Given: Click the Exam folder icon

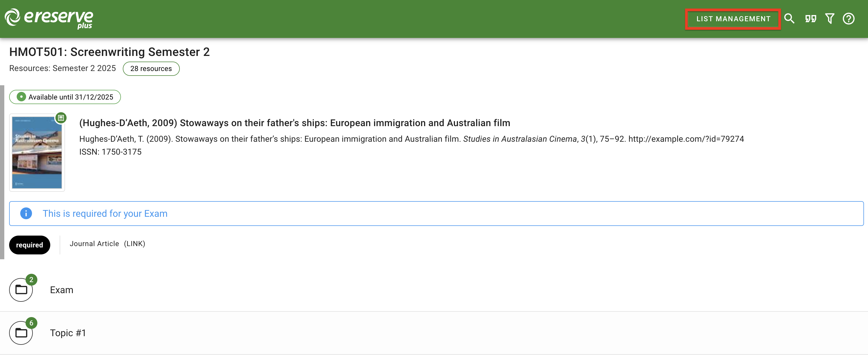Looking at the screenshot, I should [x=21, y=290].
